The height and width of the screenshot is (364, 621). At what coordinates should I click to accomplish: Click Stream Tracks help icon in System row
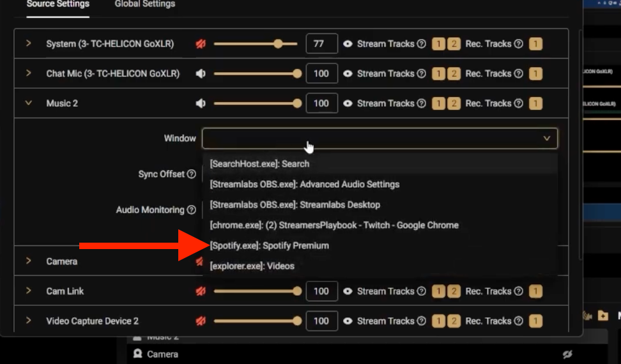pos(421,44)
